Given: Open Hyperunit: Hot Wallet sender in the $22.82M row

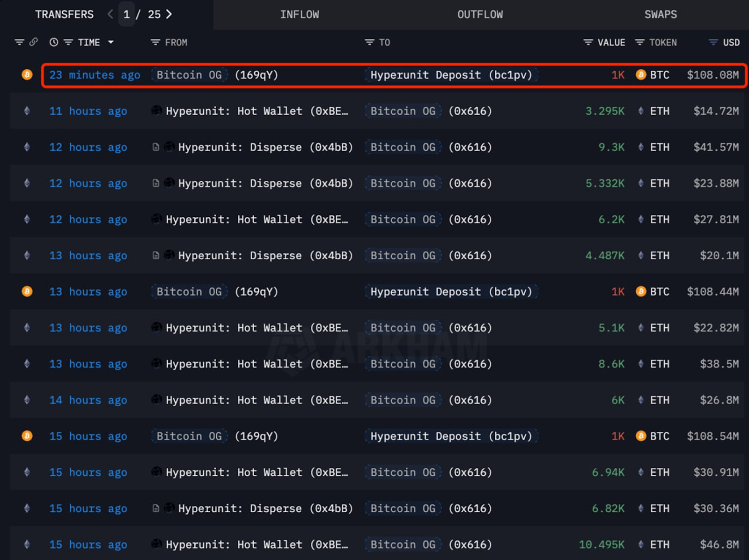Looking at the screenshot, I should click(x=257, y=328).
